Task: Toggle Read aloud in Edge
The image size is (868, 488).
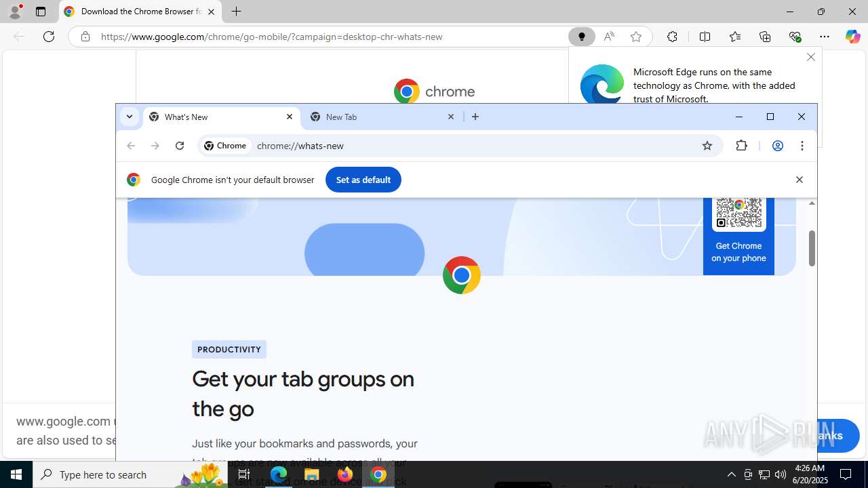Action: pyautogui.click(x=609, y=37)
